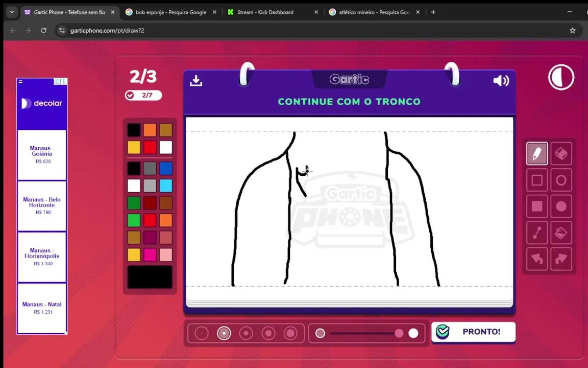Image resolution: width=588 pixels, height=368 pixels.
Task: Undo the last stroke
Action: pos(536,259)
